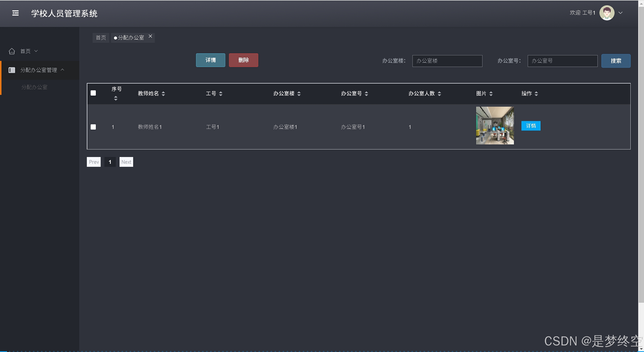This screenshot has width=644, height=352.
Task: Click the home icon in sidebar
Action: click(12, 51)
